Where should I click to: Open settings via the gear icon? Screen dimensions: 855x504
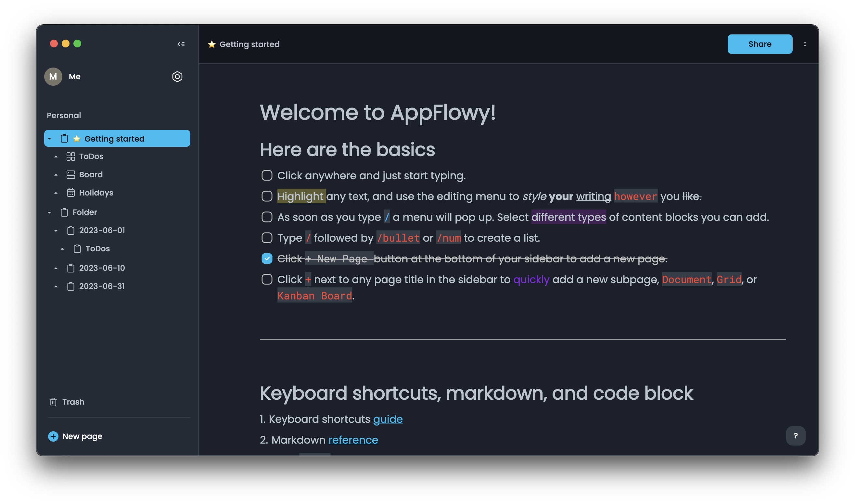(x=177, y=77)
